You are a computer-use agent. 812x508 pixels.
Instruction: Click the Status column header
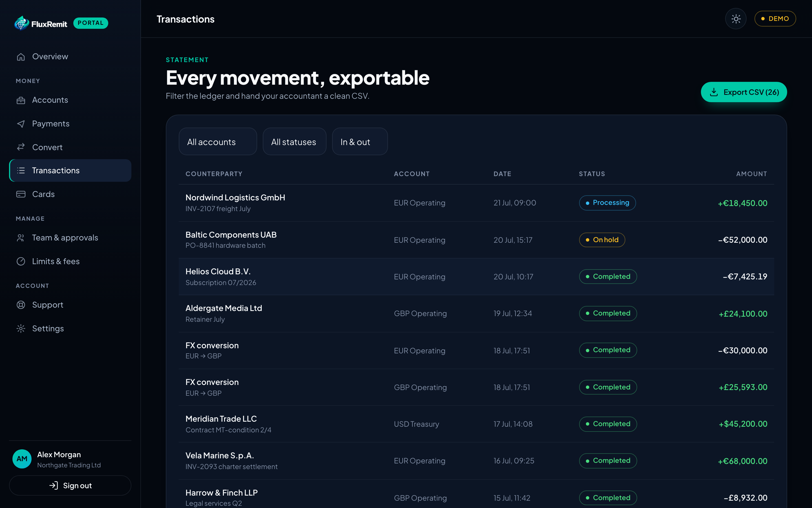point(592,174)
